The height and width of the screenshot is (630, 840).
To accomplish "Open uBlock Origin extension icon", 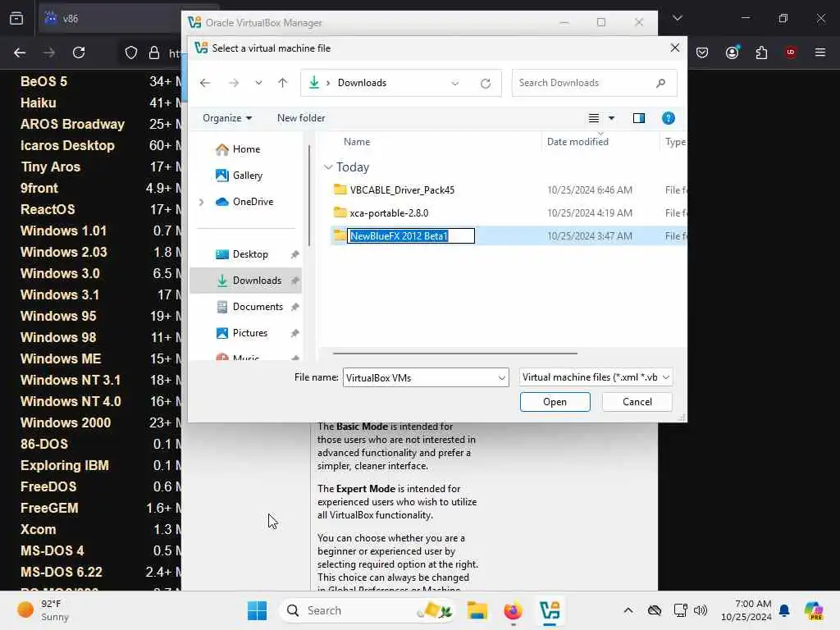I will pyautogui.click(x=791, y=52).
